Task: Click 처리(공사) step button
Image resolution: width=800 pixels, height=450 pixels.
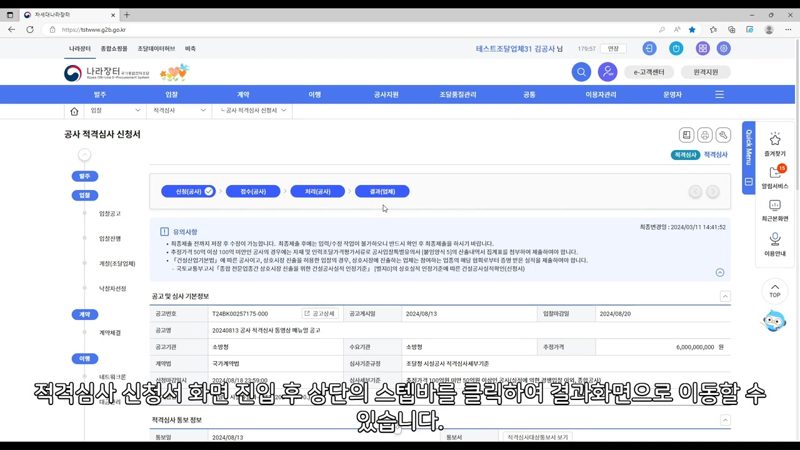Action: click(x=317, y=191)
